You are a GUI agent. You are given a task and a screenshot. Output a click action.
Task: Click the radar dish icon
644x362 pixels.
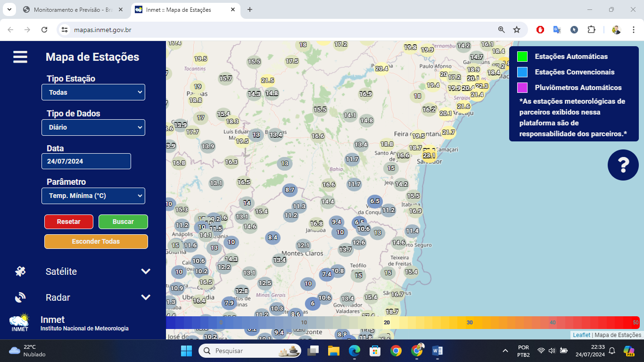tap(20, 297)
